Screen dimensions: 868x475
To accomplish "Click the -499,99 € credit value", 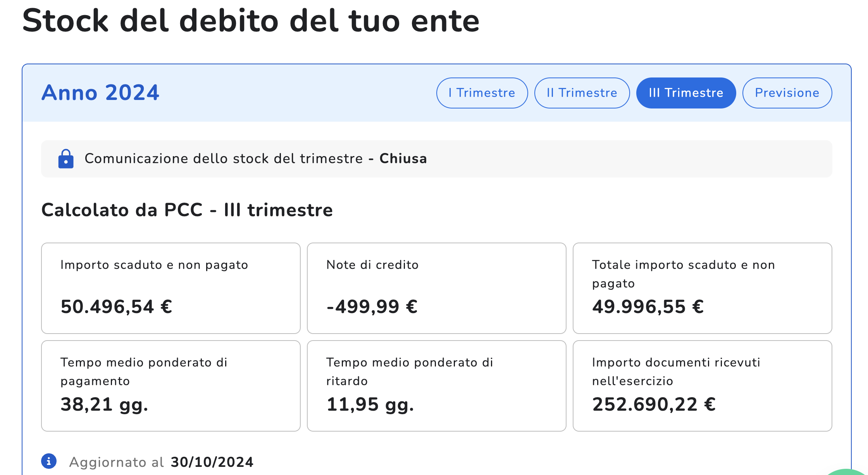I will click(372, 307).
